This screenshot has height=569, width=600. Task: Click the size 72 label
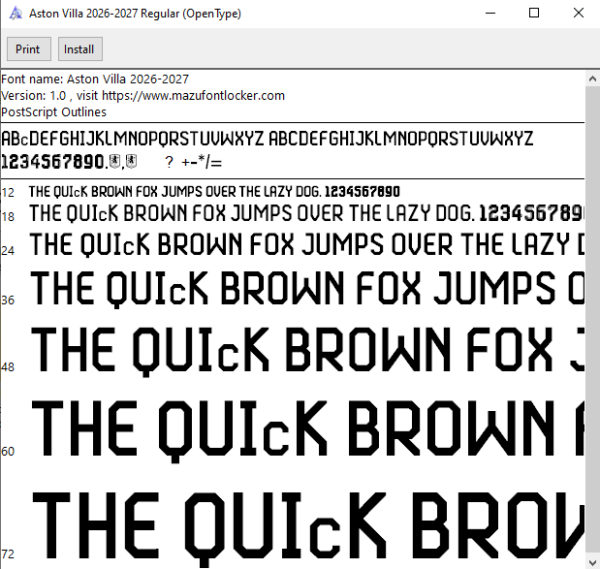(8, 554)
